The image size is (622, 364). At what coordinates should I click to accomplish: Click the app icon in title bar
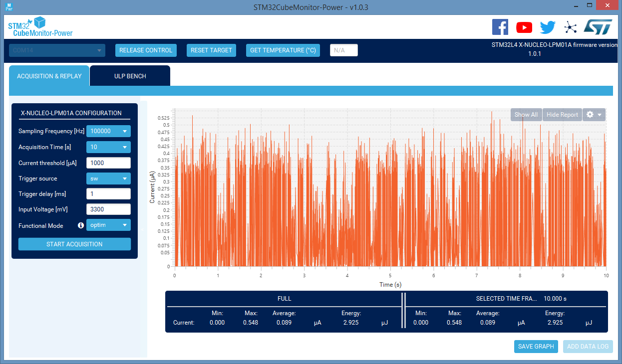(9, 6)
